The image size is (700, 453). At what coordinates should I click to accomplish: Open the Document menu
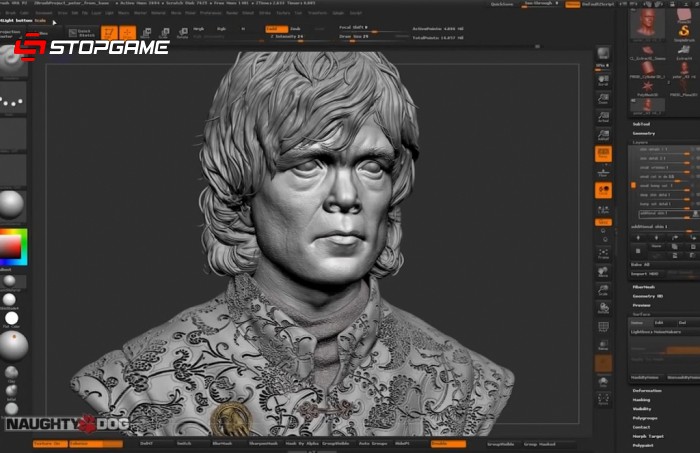[x=44, y=13]
